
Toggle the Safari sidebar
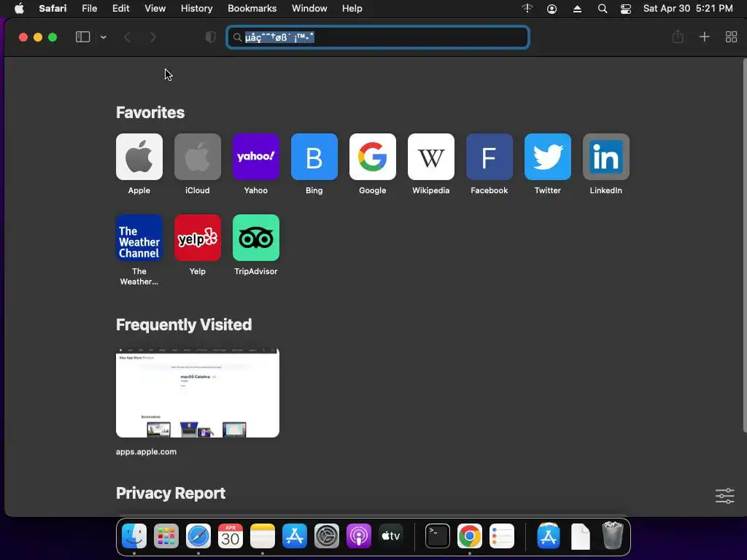(83, 37)
